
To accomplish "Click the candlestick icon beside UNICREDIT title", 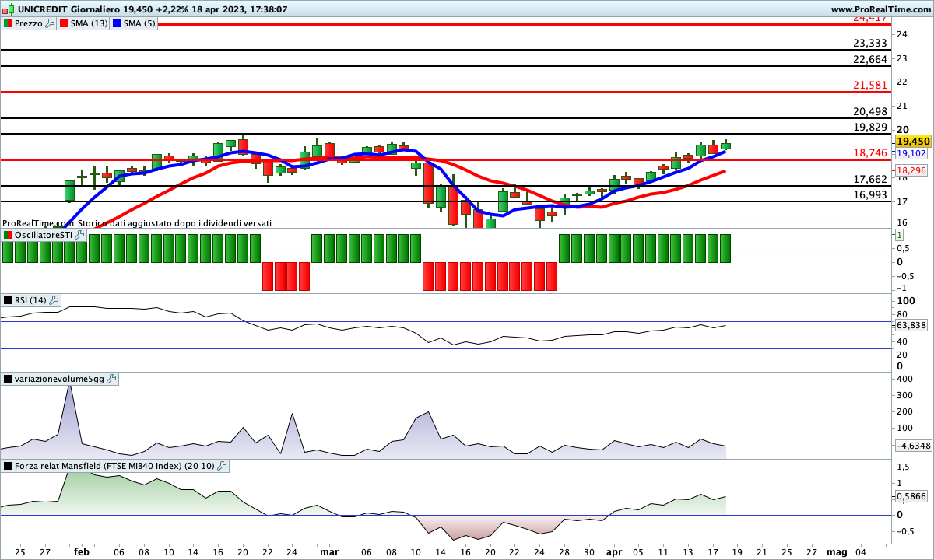I will (x=7, y=9).
